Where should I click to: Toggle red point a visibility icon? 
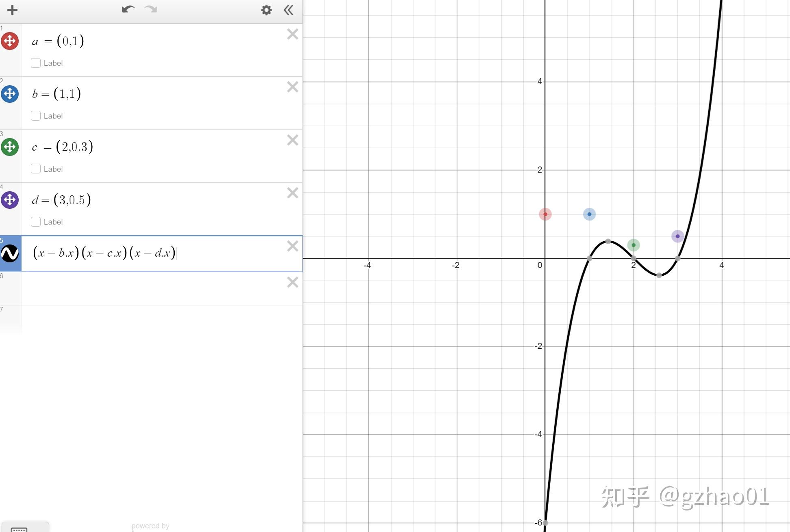point(10,41)
